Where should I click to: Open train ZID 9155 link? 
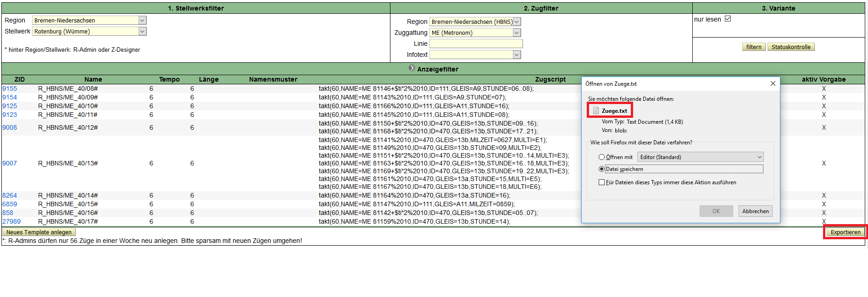(x=10, y=88)
